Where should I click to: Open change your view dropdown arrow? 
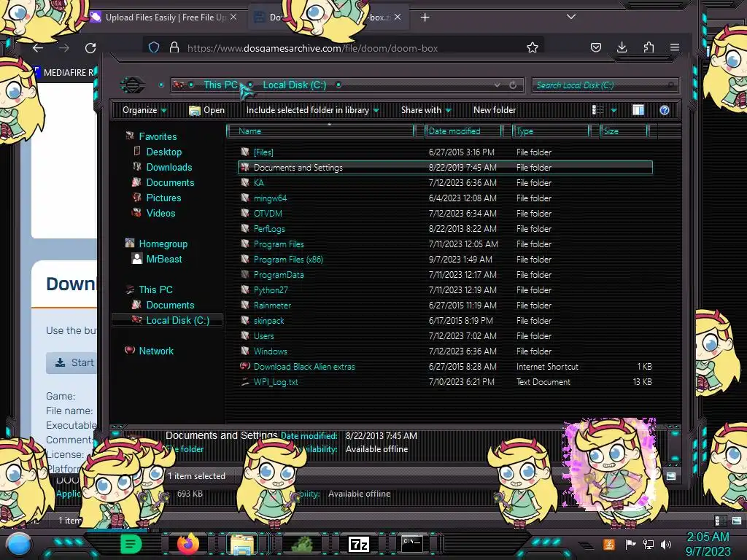pos(614,111)
